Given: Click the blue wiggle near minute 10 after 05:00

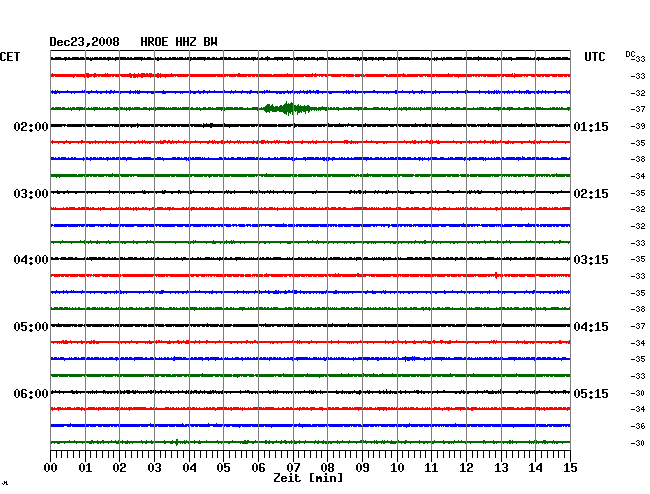Looking at the screenshot, I should [410, 358].
